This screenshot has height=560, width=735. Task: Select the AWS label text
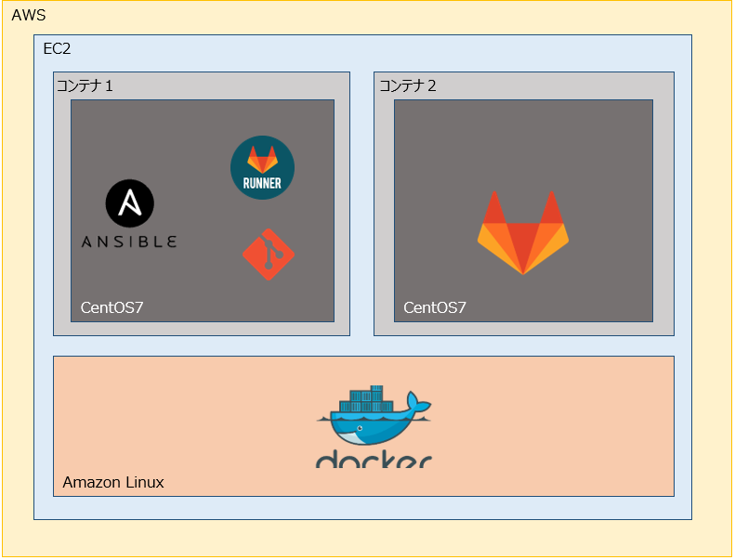point(29,15)
